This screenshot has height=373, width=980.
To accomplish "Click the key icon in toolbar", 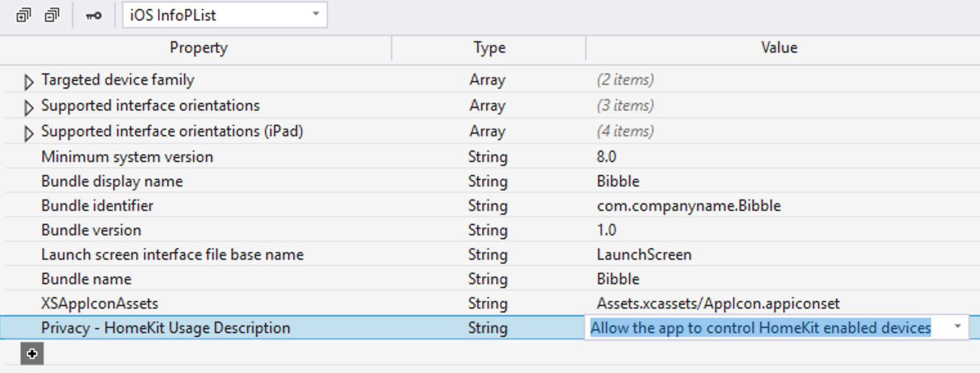I will 93,15.
